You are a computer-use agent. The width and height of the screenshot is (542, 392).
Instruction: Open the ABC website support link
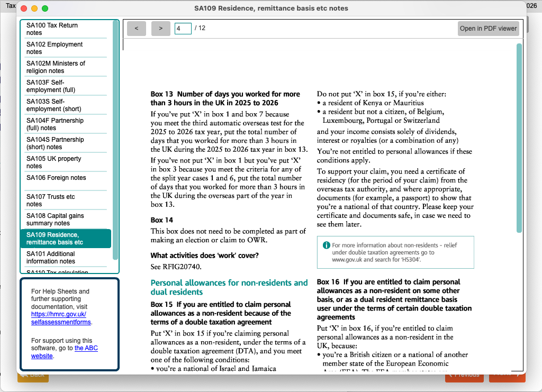point(86,348)
